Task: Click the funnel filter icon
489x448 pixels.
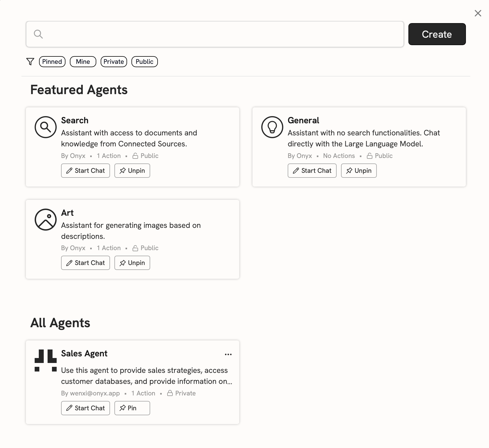Action: (x=30, y=62)
